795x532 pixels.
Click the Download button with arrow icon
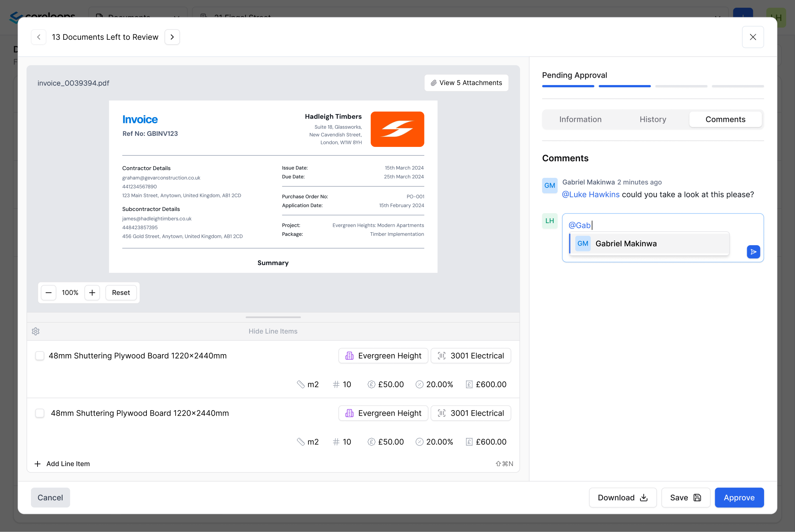coord(622,498)
